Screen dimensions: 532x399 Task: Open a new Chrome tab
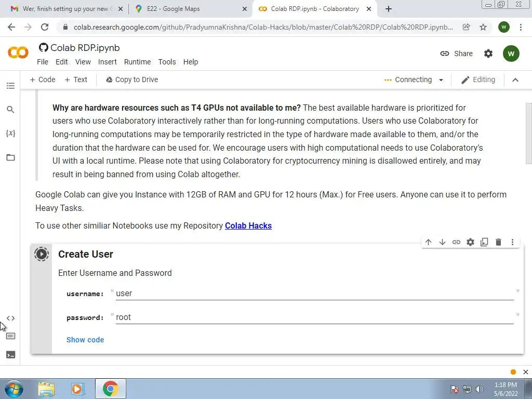(389, 9)
